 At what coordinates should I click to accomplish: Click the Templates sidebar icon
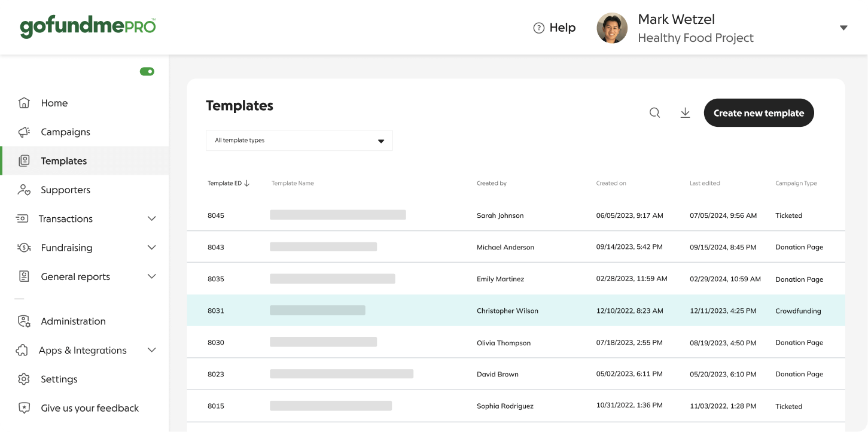(x=24, y=161)
